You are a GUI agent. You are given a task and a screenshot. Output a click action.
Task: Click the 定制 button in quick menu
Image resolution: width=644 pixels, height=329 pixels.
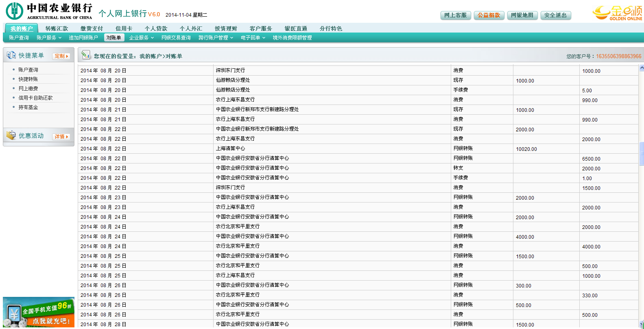tap(61, 56)
